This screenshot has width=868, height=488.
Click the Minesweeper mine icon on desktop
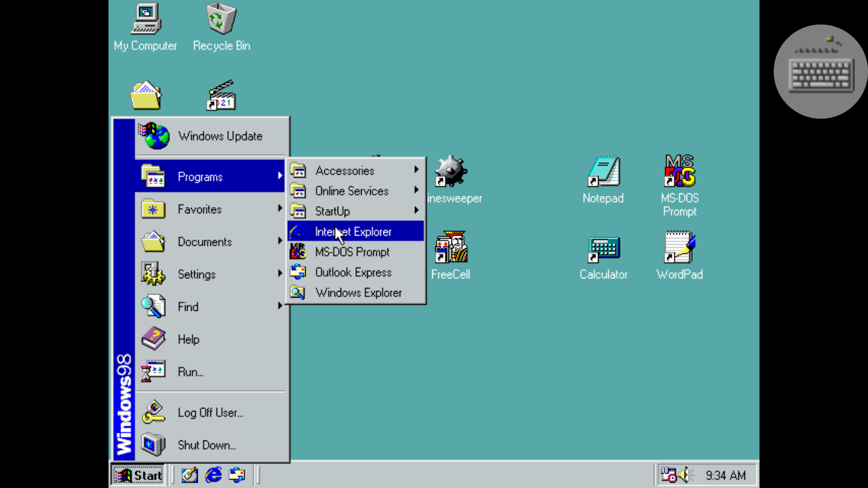tap(451, 172)
